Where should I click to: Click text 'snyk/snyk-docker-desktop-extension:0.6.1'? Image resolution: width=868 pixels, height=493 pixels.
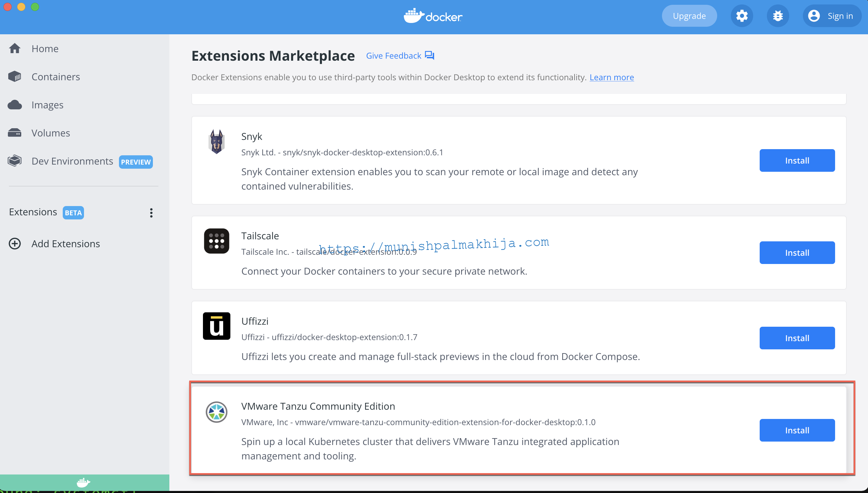(363, 152)
